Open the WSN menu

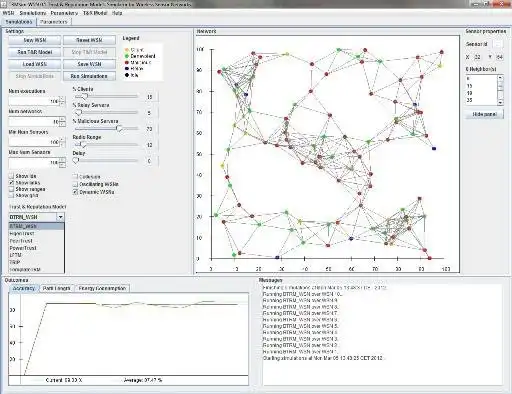point(8,13)
